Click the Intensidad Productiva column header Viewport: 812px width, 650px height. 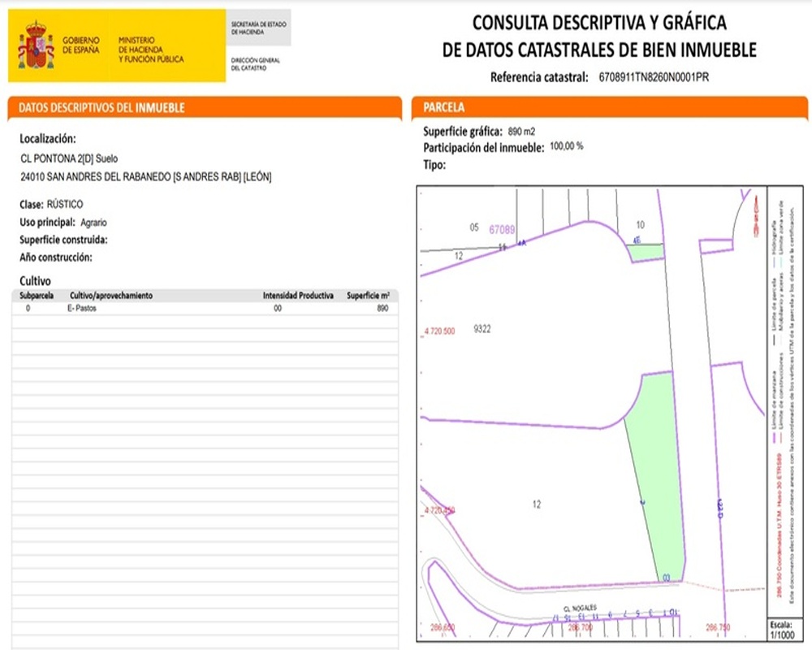click(298, 296)
